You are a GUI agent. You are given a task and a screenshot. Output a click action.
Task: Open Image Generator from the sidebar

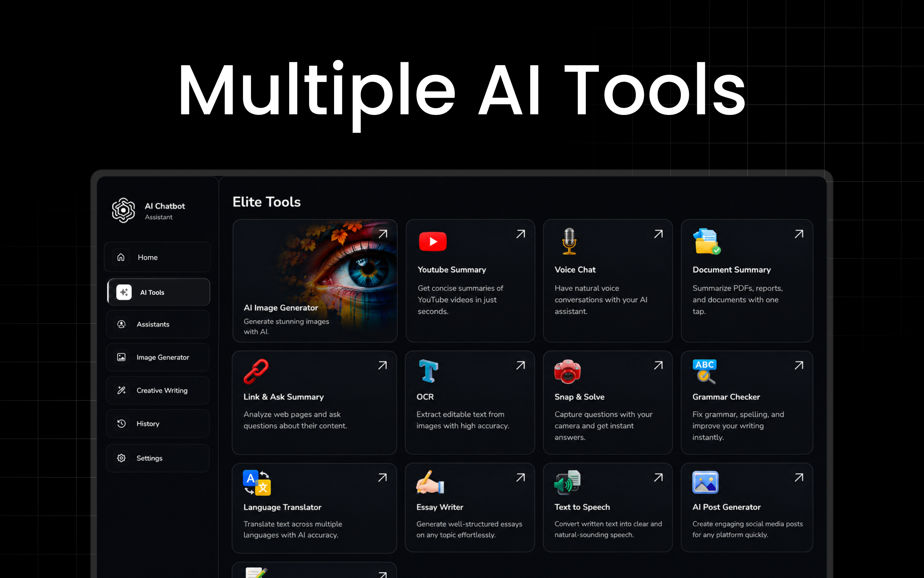tap(158, 357)
